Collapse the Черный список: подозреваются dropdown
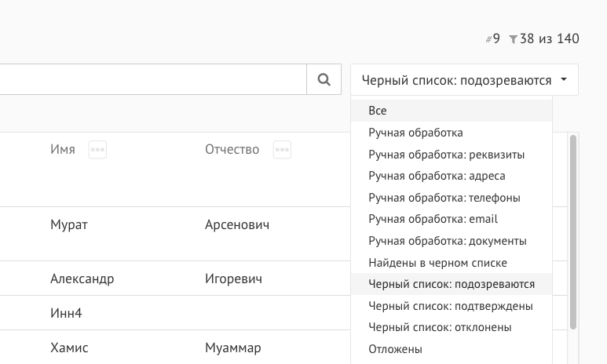The height and width of the screenshot is (364, 607). click(x=465, y=80)
